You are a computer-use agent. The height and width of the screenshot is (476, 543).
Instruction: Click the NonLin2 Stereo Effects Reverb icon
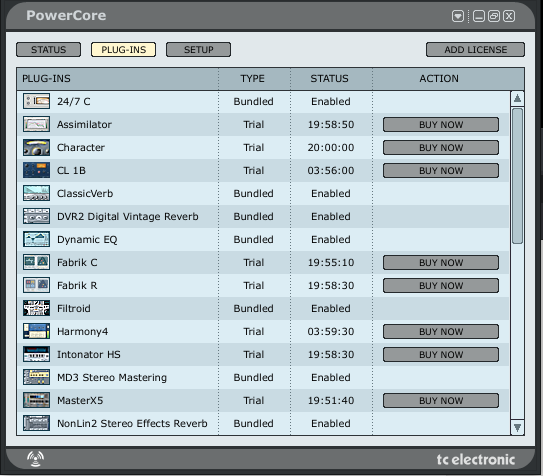[x=36, y=423]
